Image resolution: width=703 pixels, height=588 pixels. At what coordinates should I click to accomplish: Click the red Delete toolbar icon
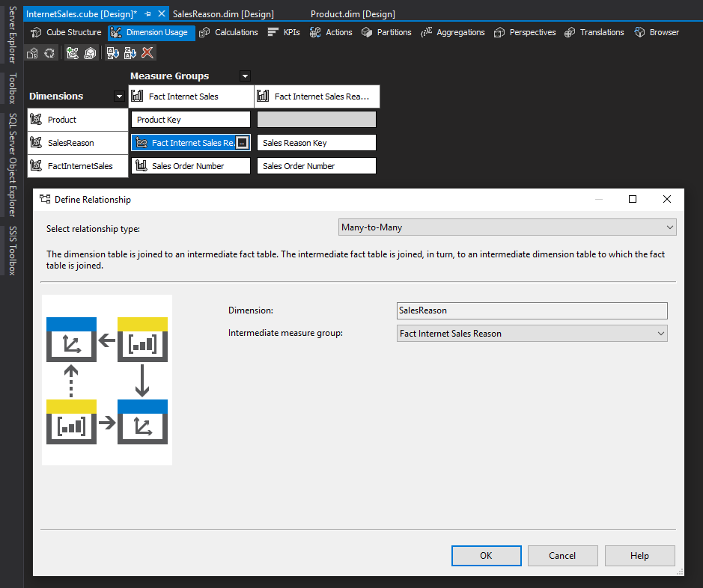point(147,53)
